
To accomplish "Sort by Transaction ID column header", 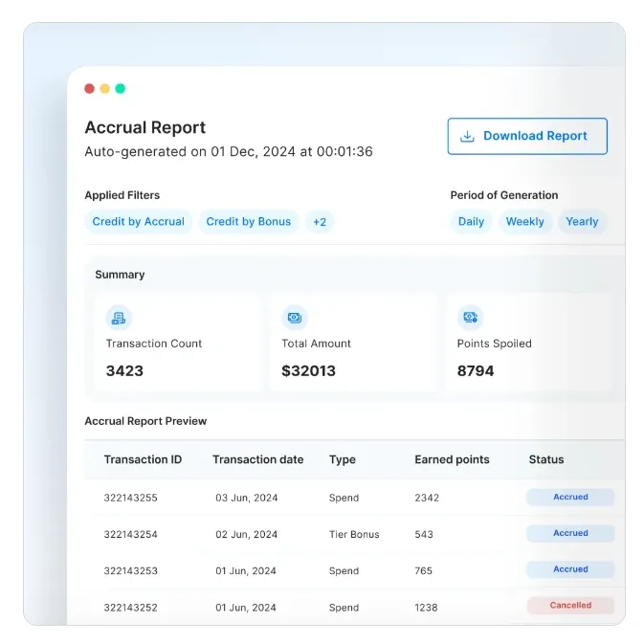I will coord(143,459).
